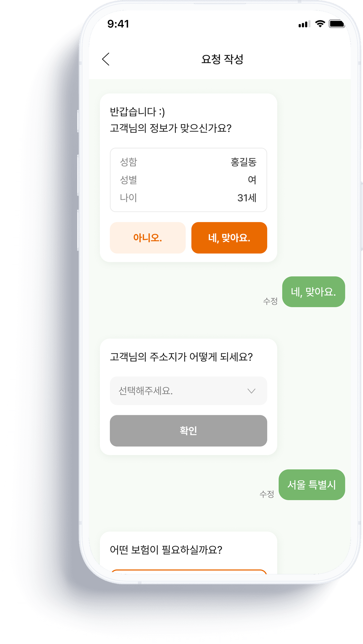Select the 성함 홍길동 info row
Screen dimensions: 363x644
tap(188, 162)
